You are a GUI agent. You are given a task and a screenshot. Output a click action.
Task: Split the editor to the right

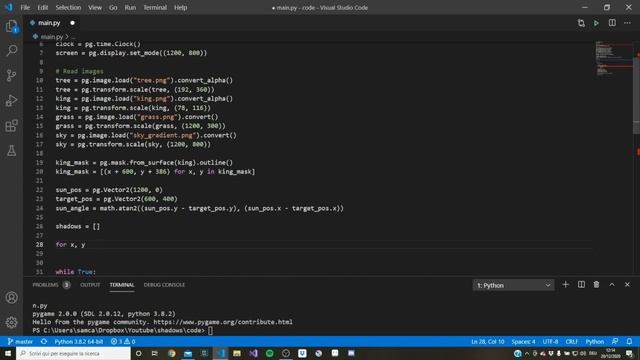[x=612, y=23]
